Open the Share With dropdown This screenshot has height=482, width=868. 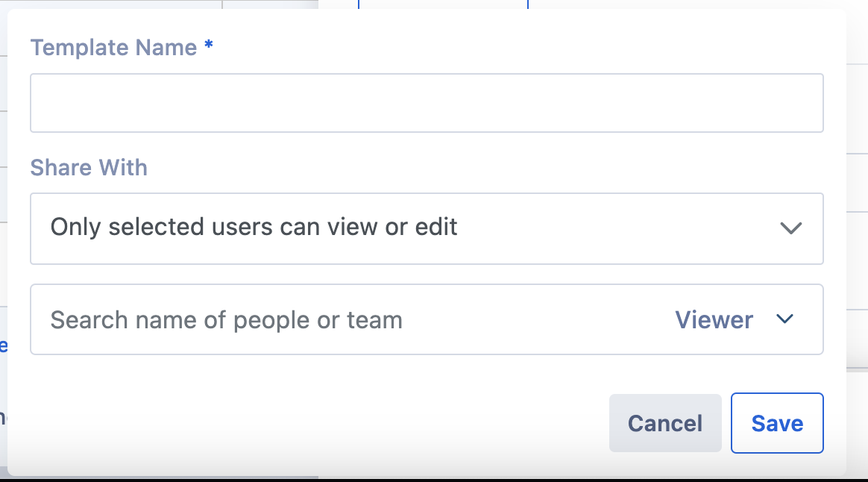click(427, 228)
